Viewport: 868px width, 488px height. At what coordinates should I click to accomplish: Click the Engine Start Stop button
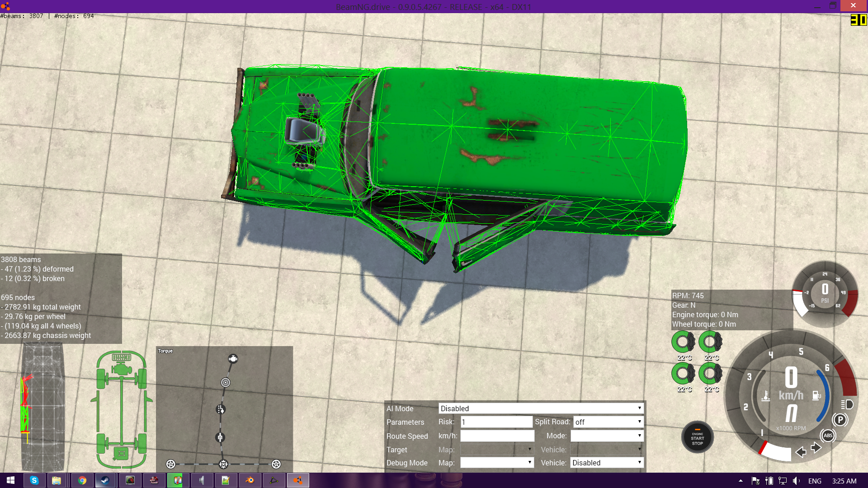pyautogui.click(x=697, y=437)
